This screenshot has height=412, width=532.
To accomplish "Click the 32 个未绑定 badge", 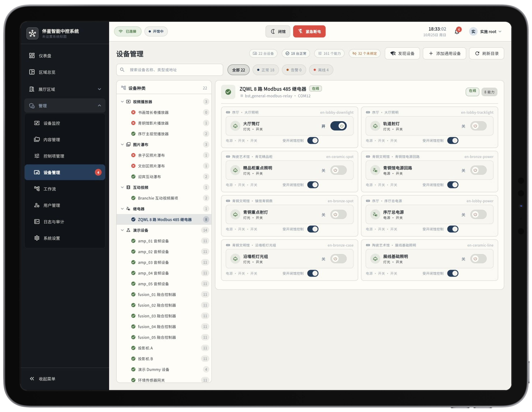I will click(365, 53).
